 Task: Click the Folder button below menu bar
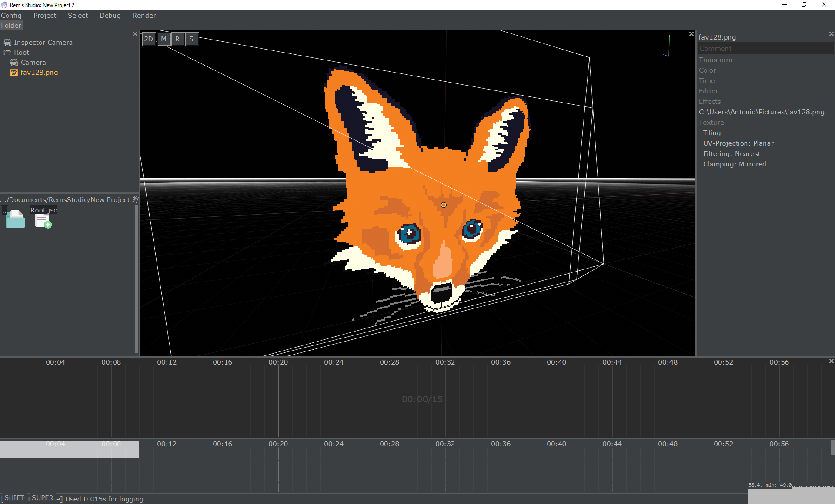click(11, 26)
